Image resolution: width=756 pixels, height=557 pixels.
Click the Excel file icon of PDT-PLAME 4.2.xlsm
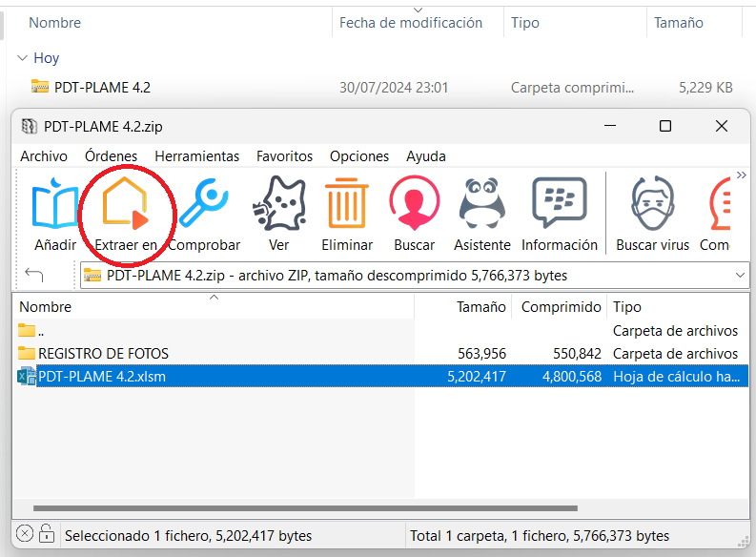[x=27, y=376]
